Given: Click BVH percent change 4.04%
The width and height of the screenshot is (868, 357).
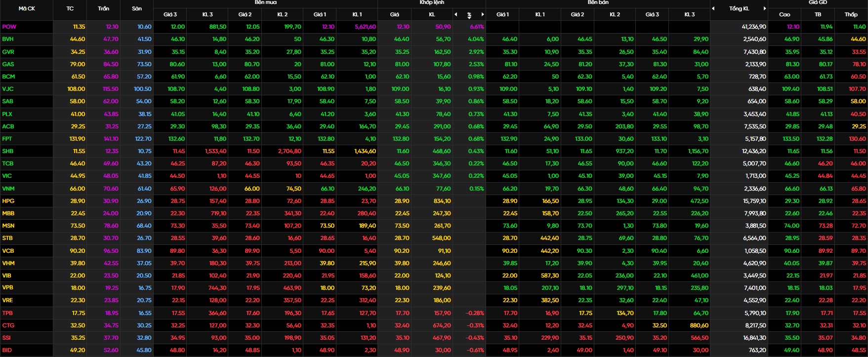Looking at the screenshot, I should [476, 39].
